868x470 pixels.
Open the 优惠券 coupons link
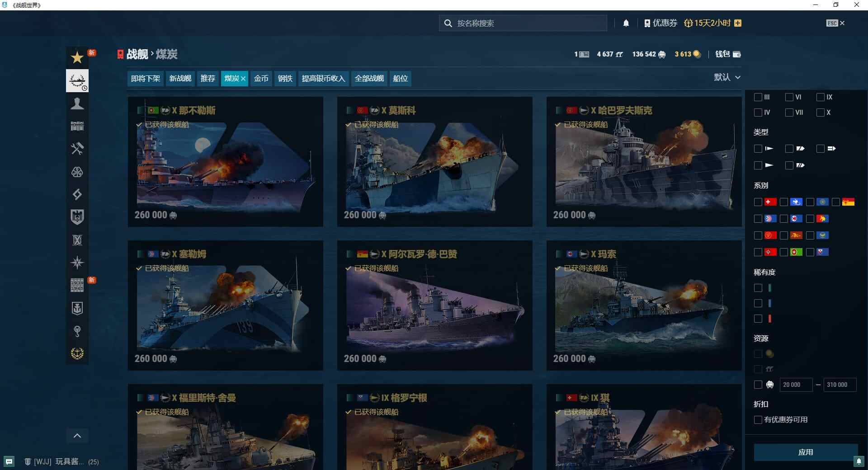pyautogui.click(x=660, y=23)
